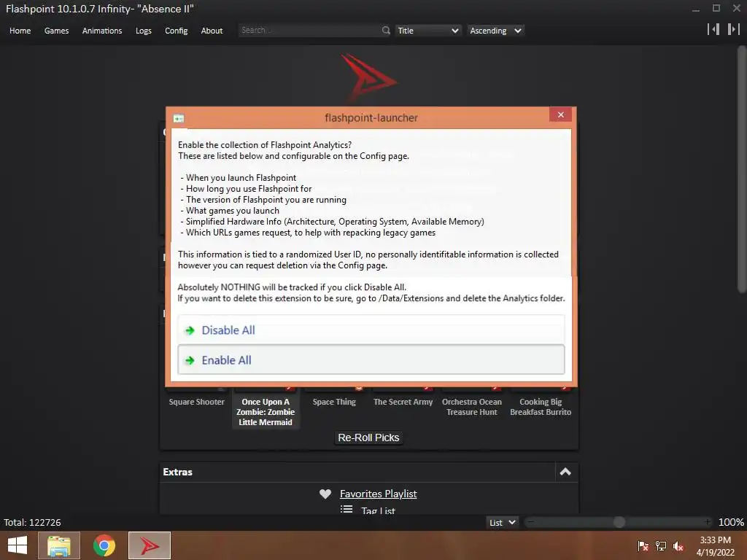747x560 pixels.
Task: Click flashpoint-launcher dialog title icon
Action: 179,118
